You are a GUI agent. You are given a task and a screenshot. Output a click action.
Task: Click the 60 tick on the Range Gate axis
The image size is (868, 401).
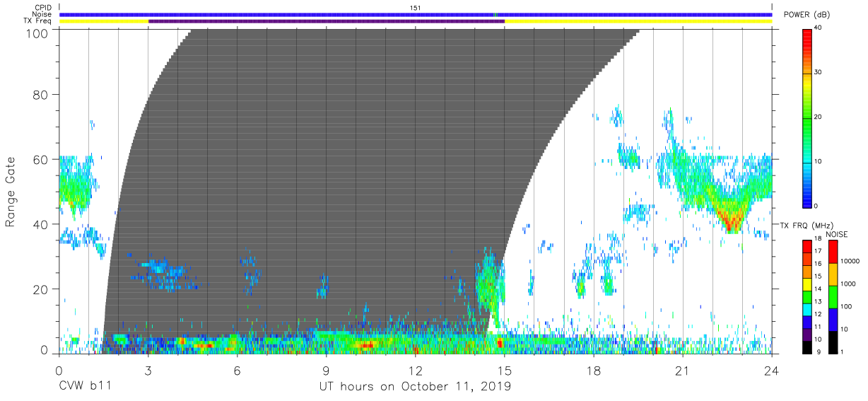(x=40, y=159)
